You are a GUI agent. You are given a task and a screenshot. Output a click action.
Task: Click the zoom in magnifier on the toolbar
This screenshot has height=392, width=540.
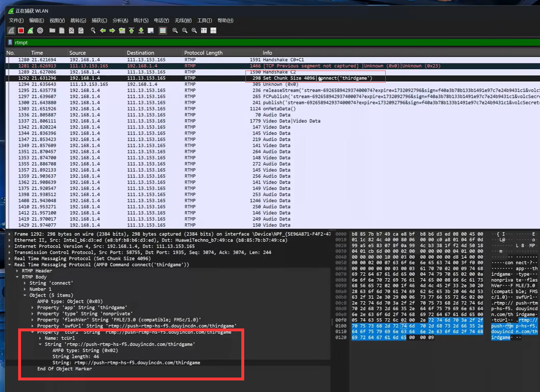point(175,31)
